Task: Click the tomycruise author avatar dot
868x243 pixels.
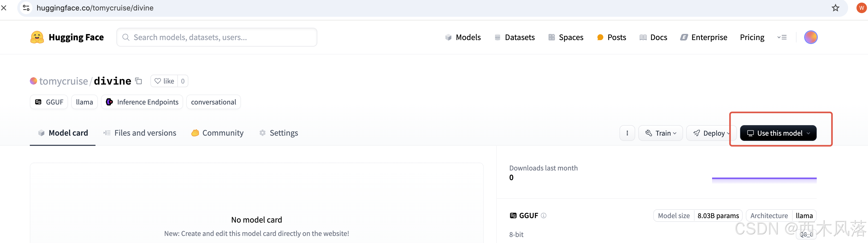Action: [33, 81]
